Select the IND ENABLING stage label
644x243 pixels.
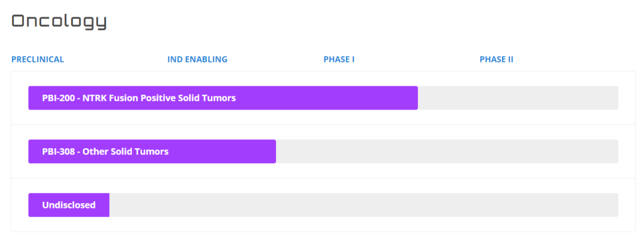tap(197, 60)
